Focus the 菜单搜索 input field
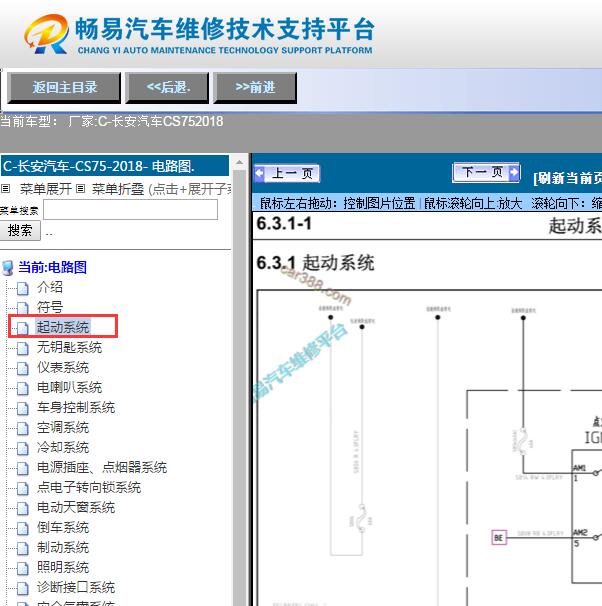 pyautogui.click(x=131, y=210)
